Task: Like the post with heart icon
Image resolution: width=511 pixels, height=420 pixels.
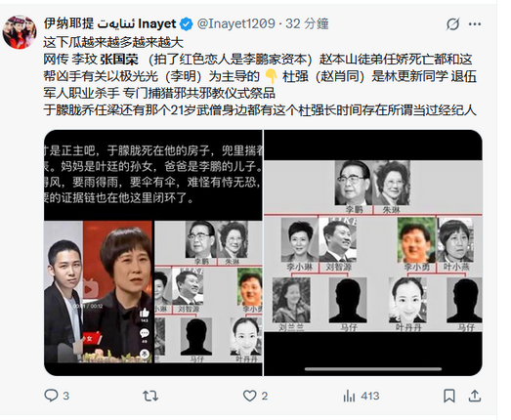Action: click(249, 396)
